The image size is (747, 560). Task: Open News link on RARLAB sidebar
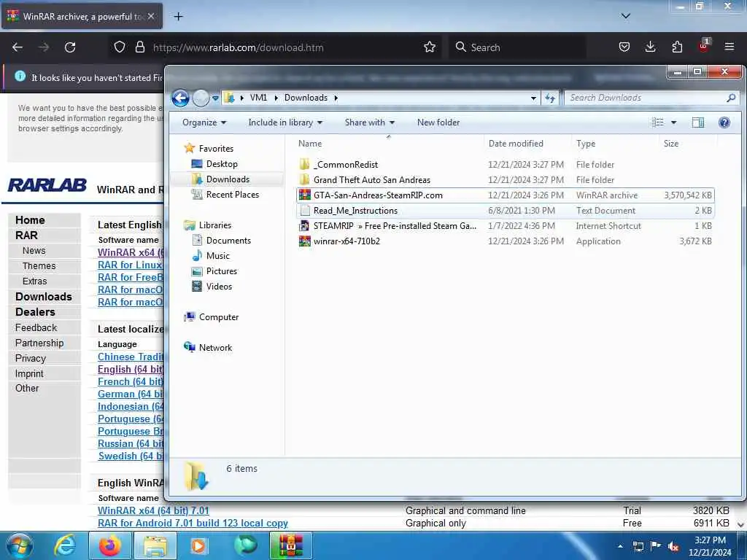34,251
